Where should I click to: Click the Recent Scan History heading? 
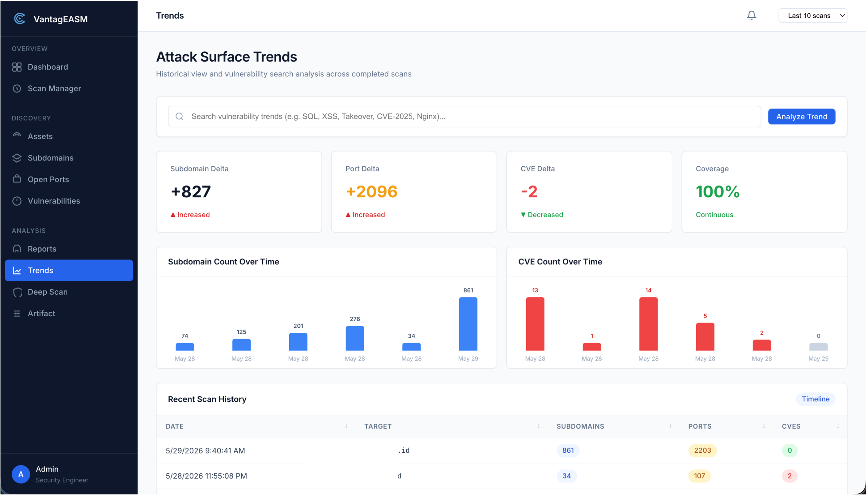[x=207, y=399]
